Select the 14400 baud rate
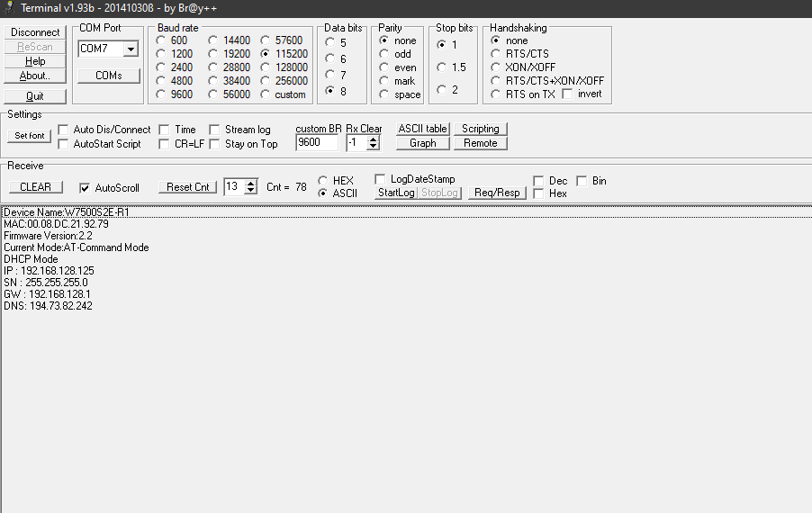Viewport: 812px width, 513px height. 213,40
